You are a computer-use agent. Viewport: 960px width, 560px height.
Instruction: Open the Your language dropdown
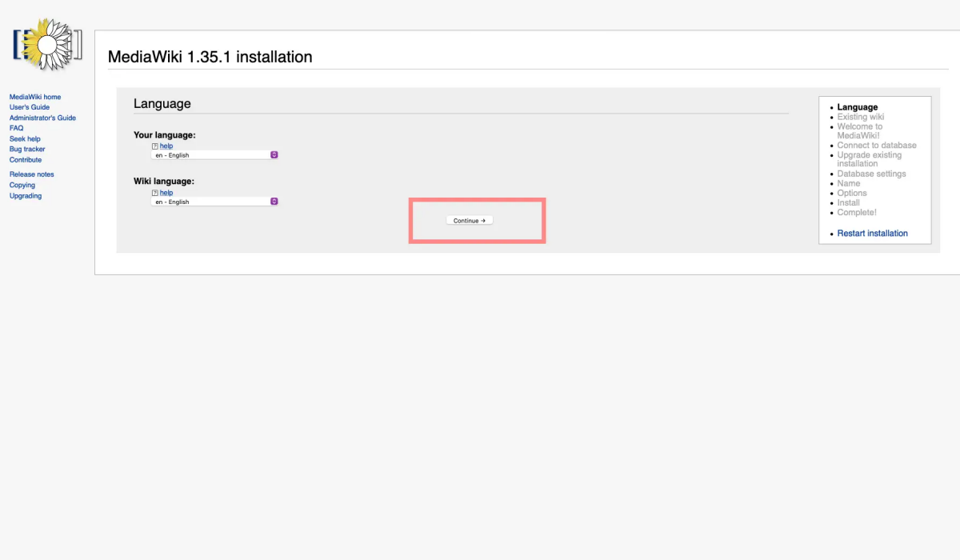213,155
